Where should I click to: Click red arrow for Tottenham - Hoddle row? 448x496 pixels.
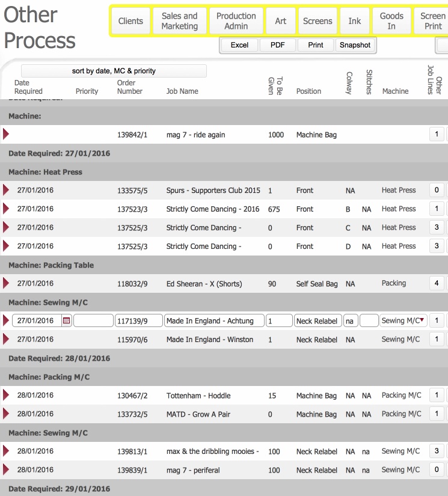6,396
